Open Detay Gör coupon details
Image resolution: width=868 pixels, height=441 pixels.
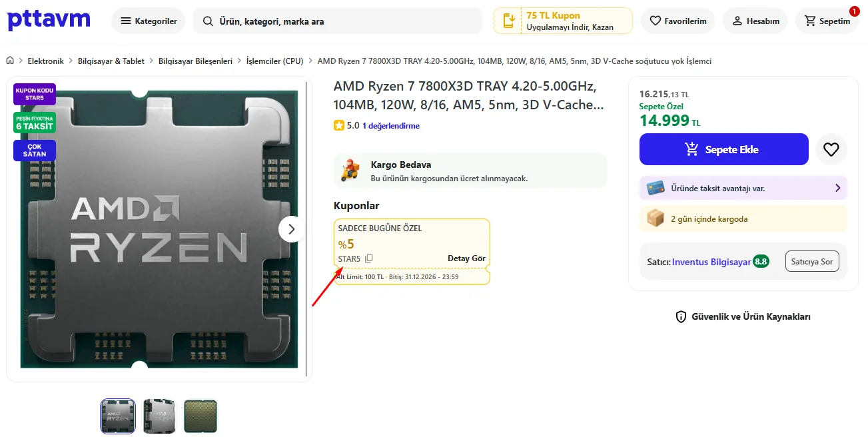coord(466,258)
